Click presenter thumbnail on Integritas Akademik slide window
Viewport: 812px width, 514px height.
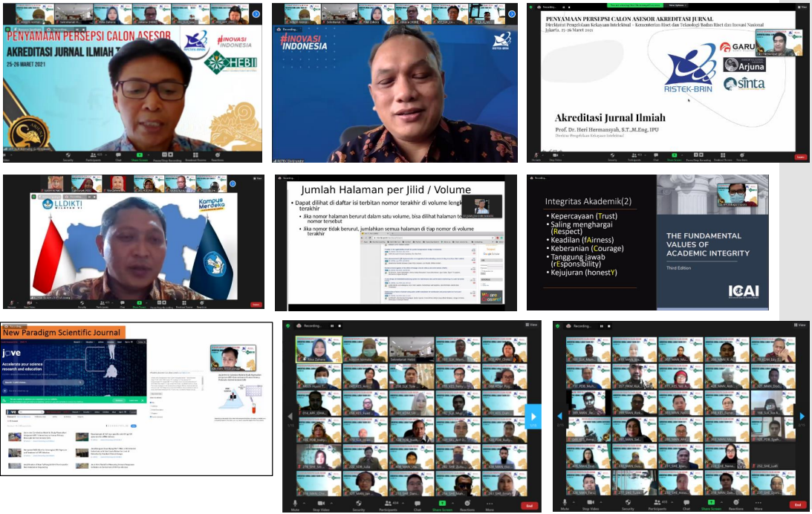737,194
